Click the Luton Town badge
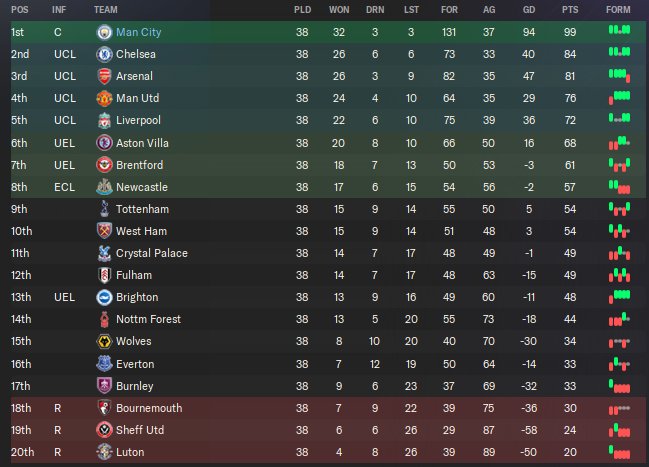Screen dimensions: 649x467 coord(104,452)
